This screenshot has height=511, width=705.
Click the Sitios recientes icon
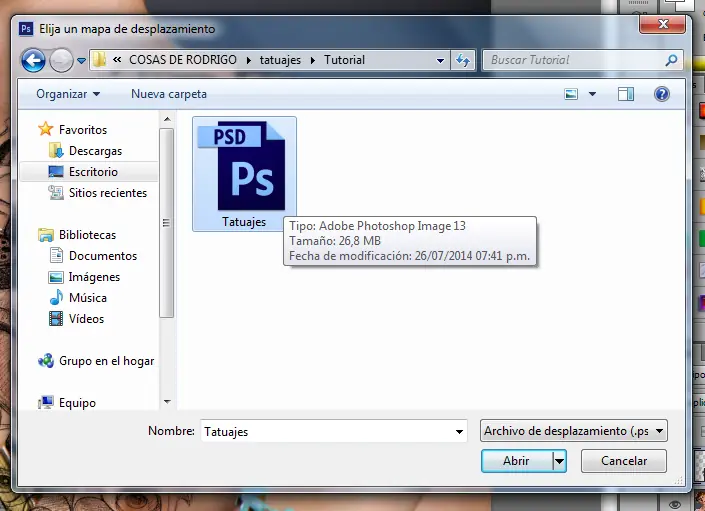56,192
